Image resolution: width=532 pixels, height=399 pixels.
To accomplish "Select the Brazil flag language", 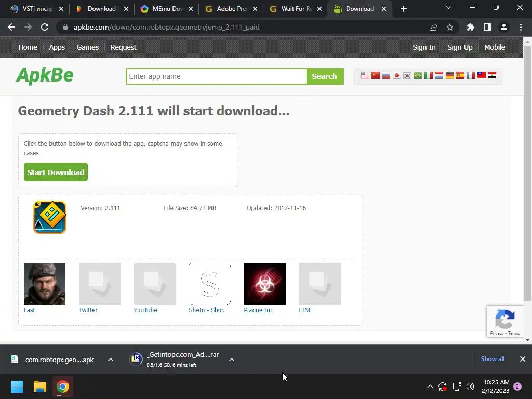I will (x=418, y=75).
